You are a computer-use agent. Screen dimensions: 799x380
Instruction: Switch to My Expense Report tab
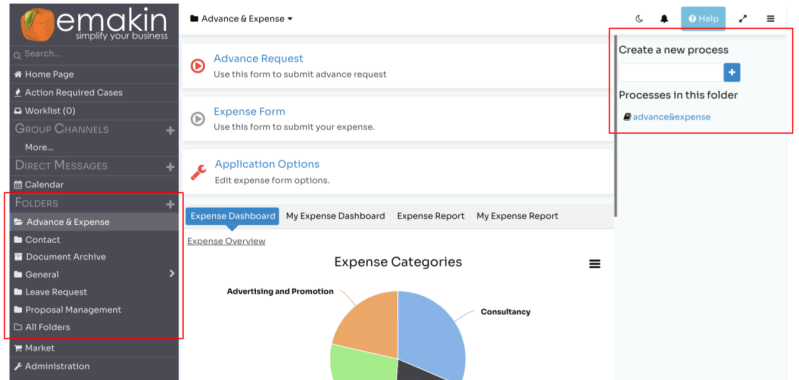[x=517, y=216]
